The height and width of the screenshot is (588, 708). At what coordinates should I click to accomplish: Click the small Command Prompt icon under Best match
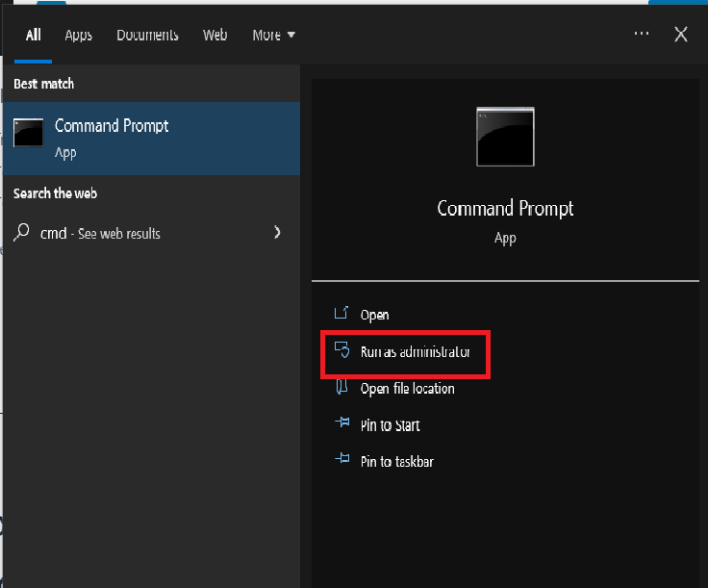29,134
